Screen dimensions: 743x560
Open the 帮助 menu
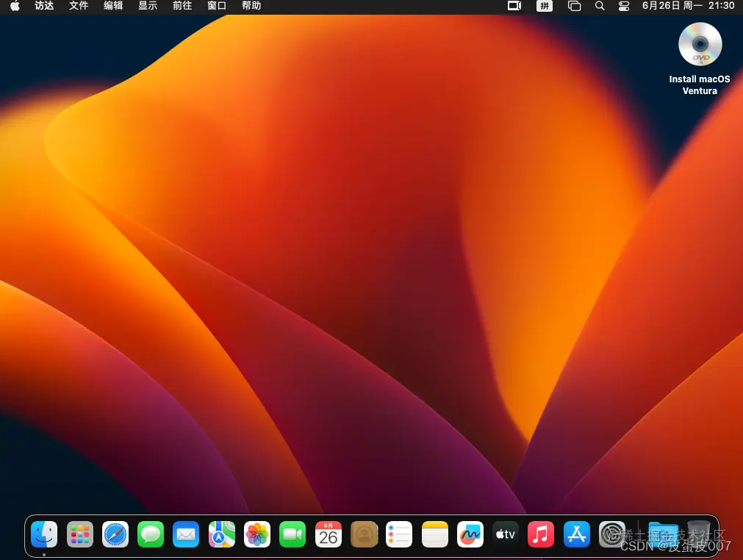point(251,6)
